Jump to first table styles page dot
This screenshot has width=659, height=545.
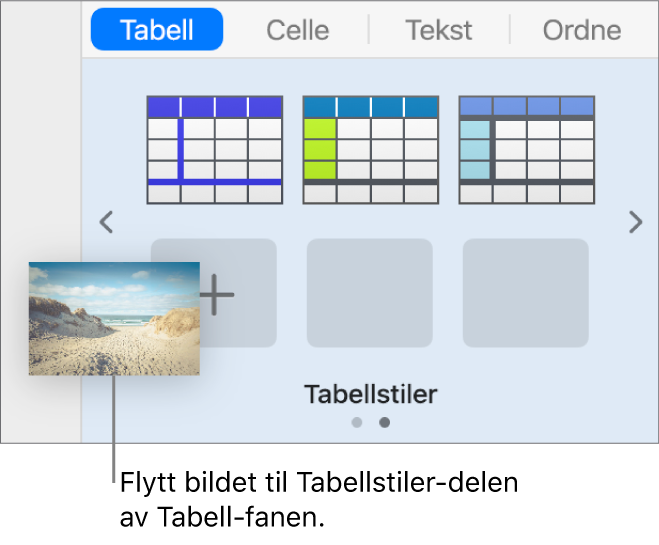tap(357, 422)
